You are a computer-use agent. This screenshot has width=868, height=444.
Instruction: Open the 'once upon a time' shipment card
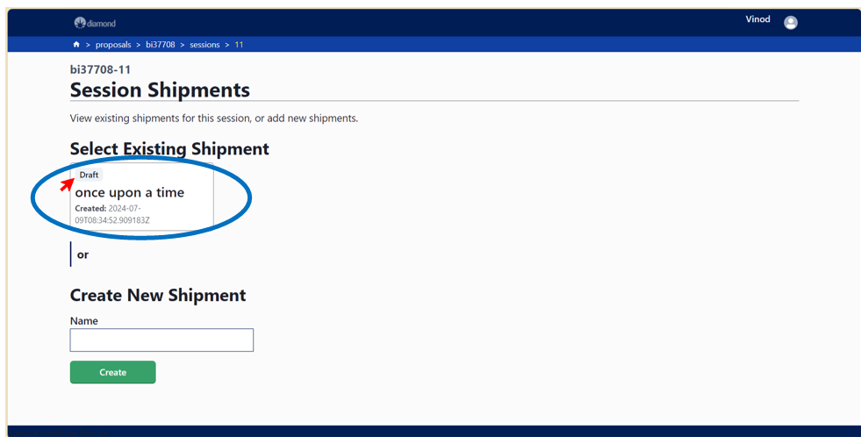pos(141,196)
